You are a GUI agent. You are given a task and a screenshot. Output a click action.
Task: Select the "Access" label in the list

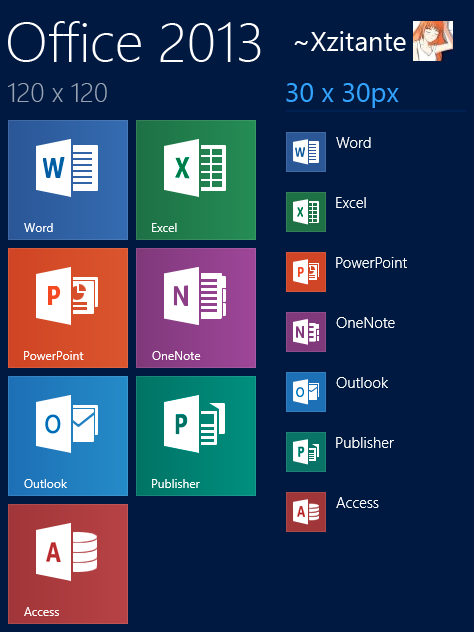point(358,503)
